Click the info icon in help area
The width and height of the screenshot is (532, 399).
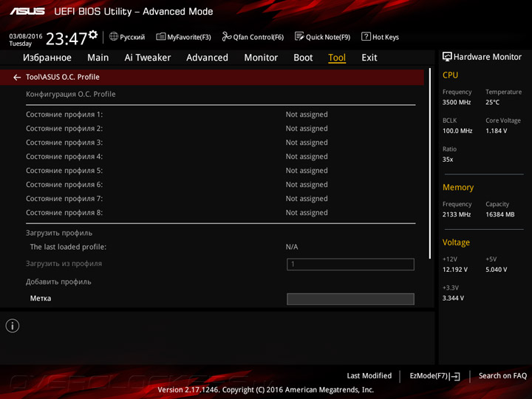(13, 326)
